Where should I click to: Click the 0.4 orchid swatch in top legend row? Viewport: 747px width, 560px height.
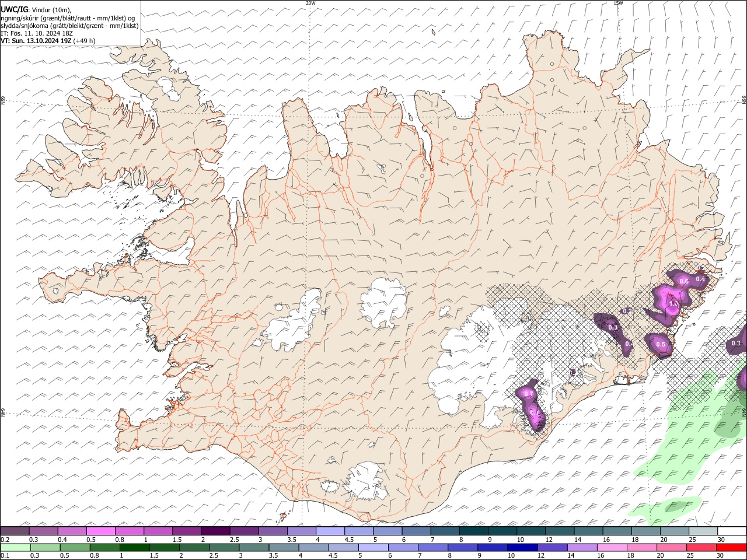point(72,531)
